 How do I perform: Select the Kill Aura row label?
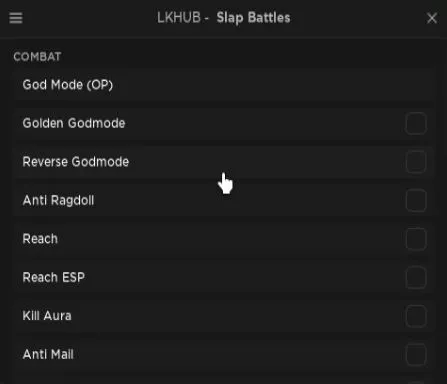[x=47, y=316]
